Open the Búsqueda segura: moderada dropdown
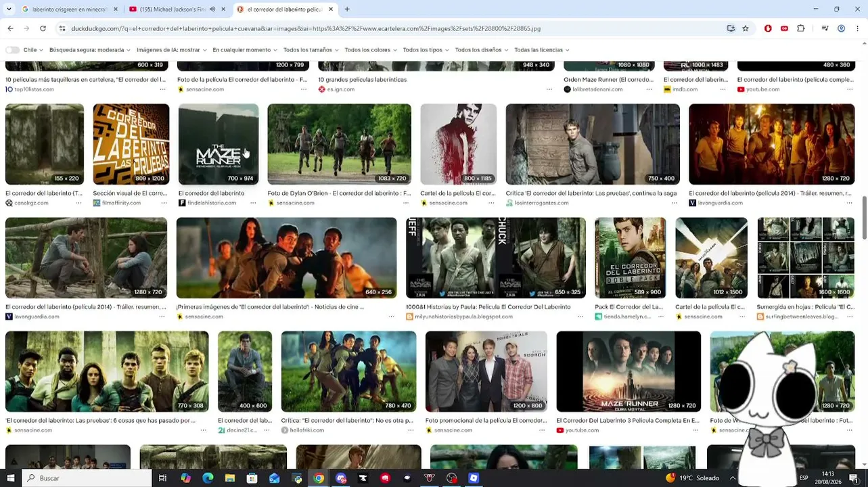This screenshot has height=487, width=868. pos(89,50)
